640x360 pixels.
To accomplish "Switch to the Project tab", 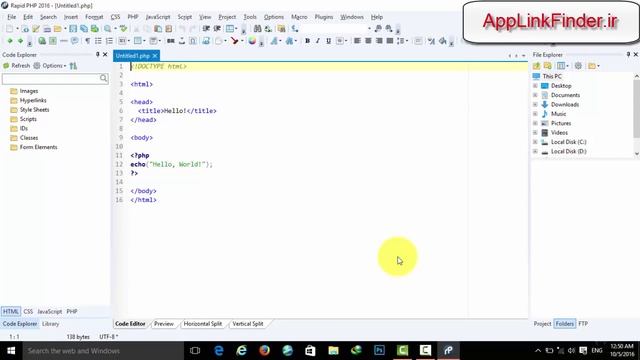I will [x=542, y=324].
